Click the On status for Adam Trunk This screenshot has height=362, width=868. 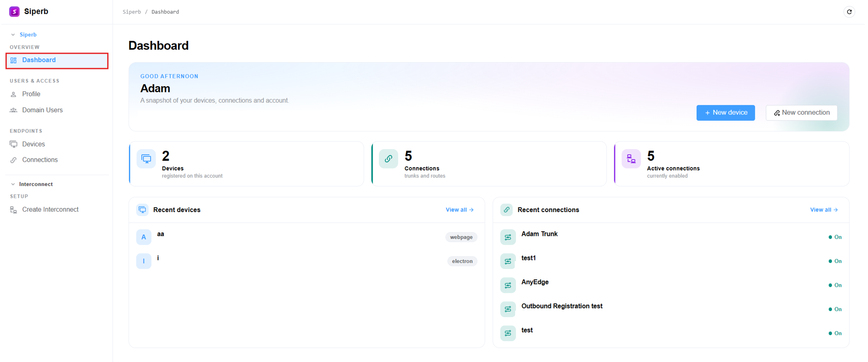click(x=835, y=237)
